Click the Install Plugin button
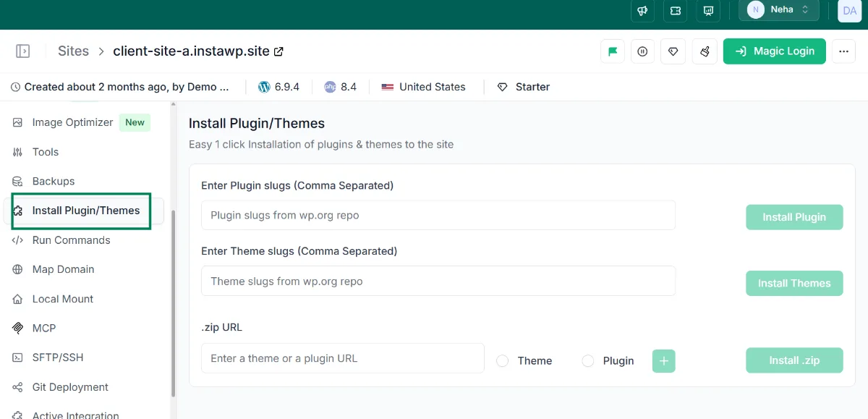 click(x=794, y=217)
